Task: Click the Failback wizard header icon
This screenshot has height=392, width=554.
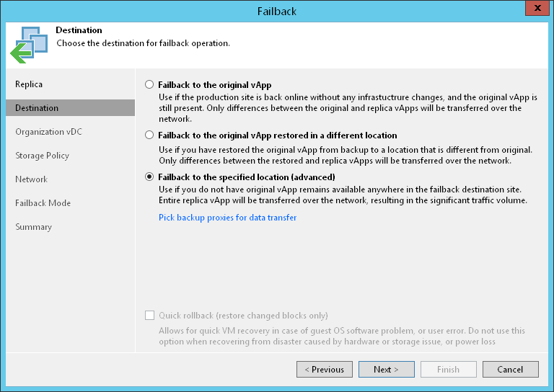Action: 28,45
